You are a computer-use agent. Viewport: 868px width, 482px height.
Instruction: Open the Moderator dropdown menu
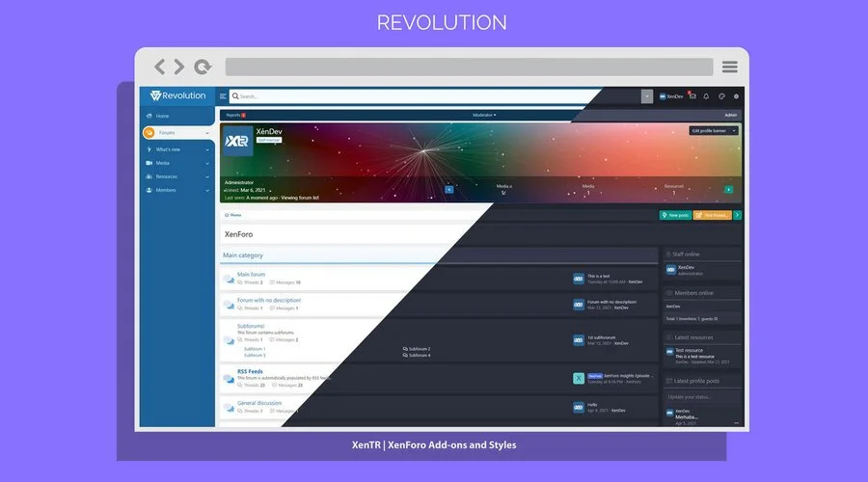(x=484, y=115)
